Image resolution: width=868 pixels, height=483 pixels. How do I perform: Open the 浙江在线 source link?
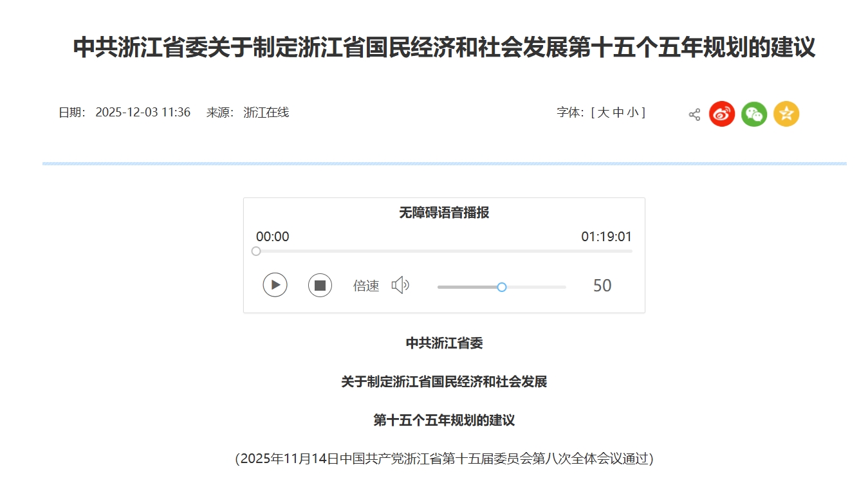coord(266,113)
